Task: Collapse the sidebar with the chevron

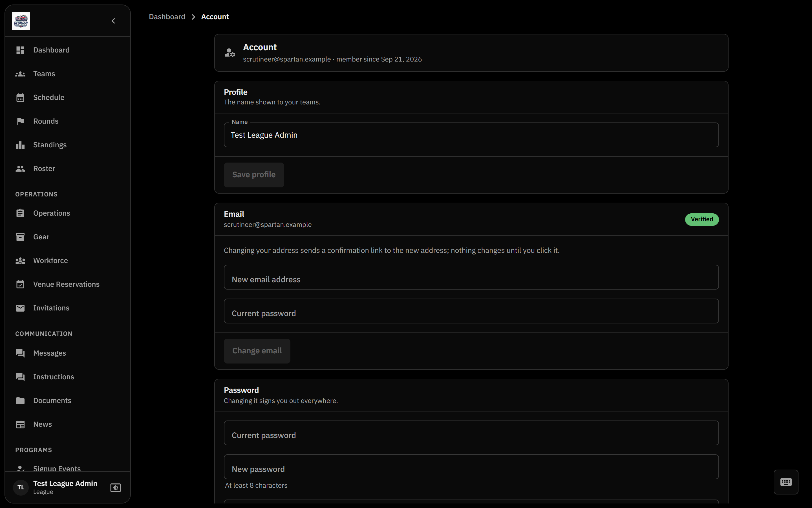Action: coord(113,21)
